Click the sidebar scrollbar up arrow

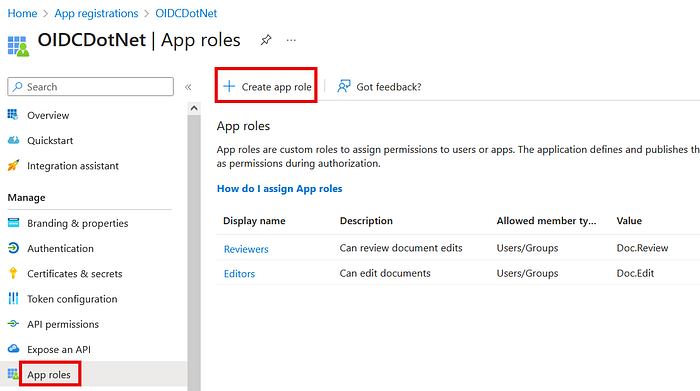[x=194, y=108]
